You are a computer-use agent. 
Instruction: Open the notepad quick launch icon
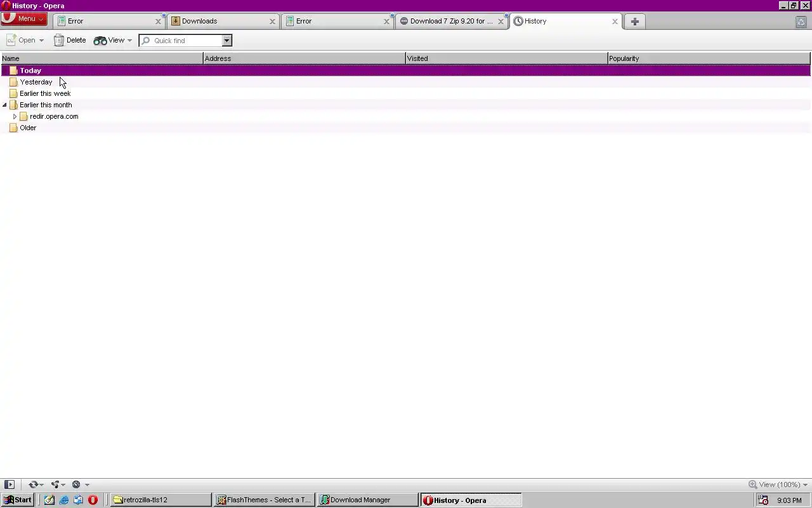tap(49, 500)
